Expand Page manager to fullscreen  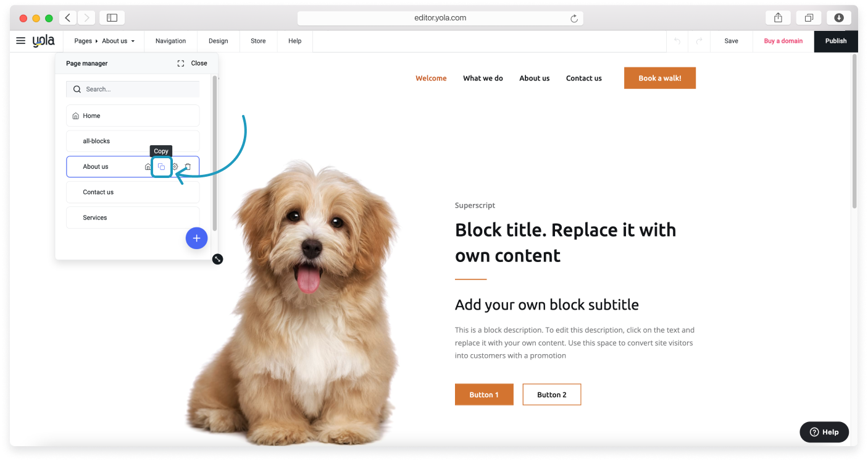[181, 63]
